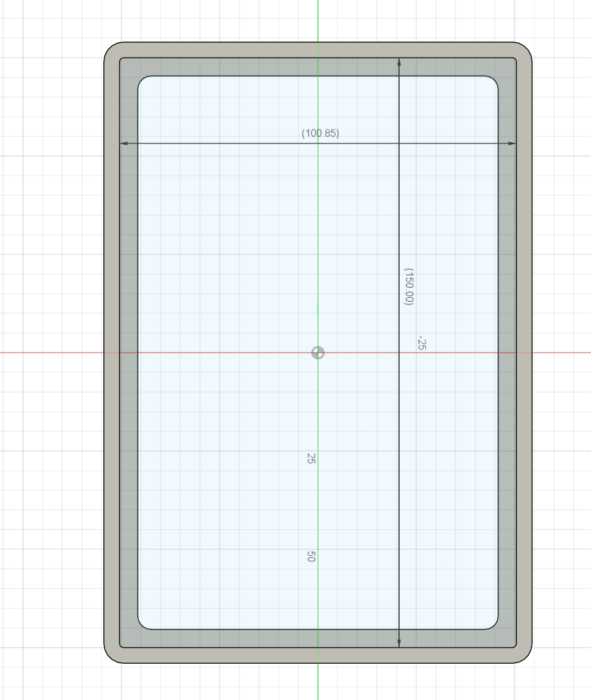Select the (150.00) height dimension label

pos(409,286)
